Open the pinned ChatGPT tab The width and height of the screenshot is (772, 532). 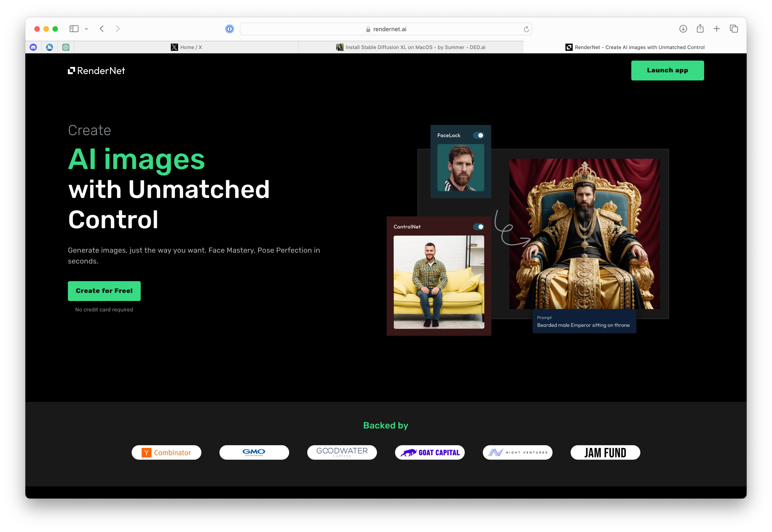click(x=66, y=47)
